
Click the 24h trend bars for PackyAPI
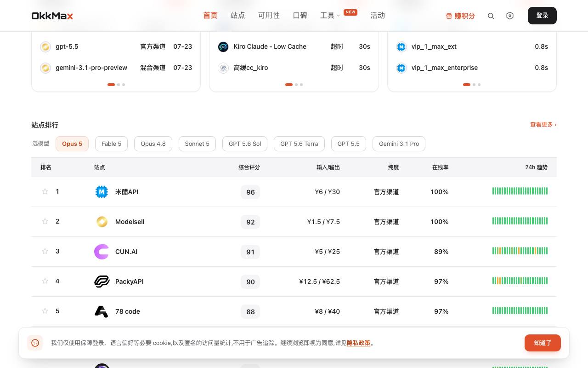tap(520, 281)
